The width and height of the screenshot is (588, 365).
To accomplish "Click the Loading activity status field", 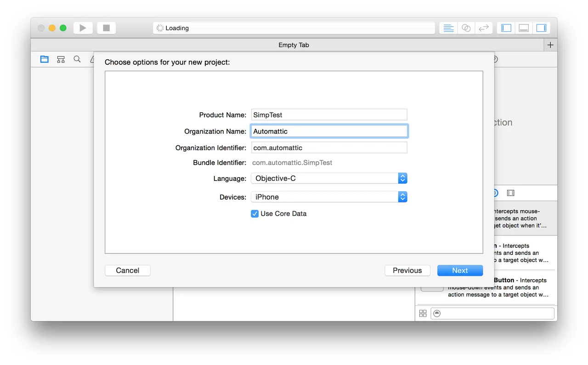I will point(294,28).
